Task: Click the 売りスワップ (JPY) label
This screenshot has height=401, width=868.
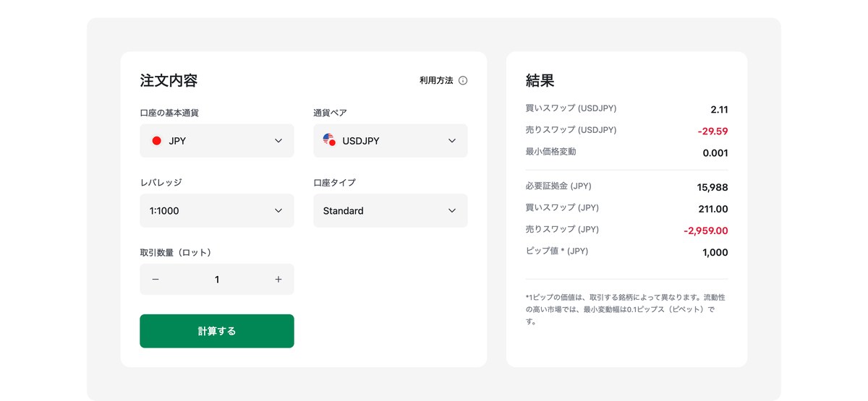Action: click(562, 229)
